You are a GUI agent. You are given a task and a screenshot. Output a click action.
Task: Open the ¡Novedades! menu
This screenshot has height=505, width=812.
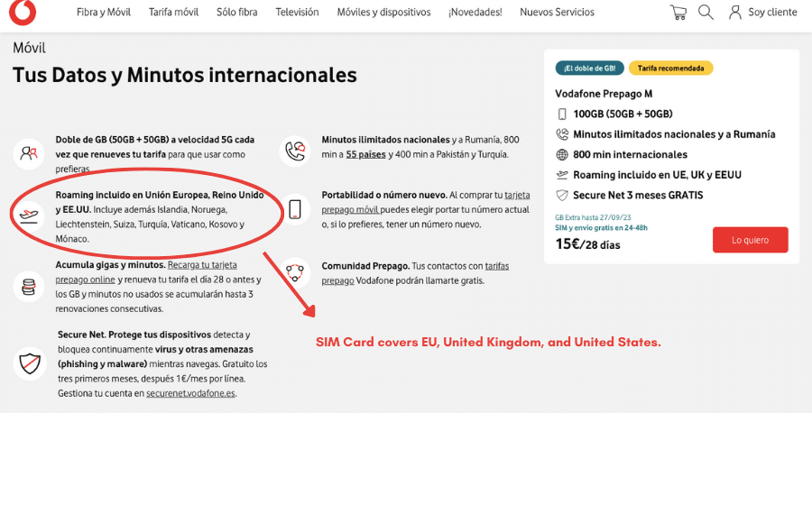[x=475, y=12]
